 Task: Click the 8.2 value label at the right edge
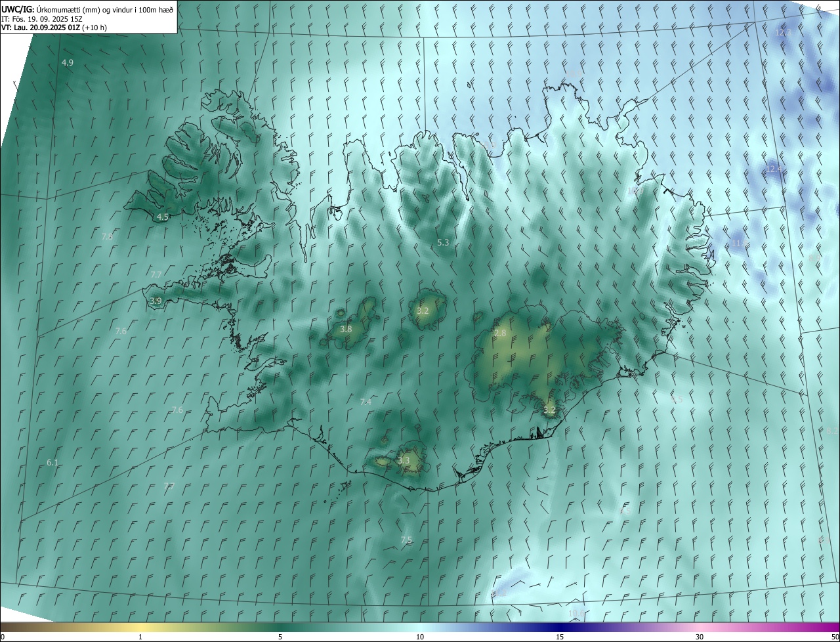tap(831, 431)
